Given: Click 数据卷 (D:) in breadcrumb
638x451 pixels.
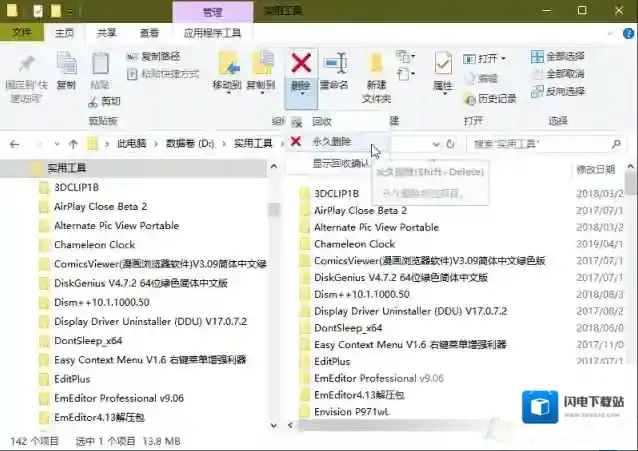Looking at the screenshot, I should pos(190,144).
